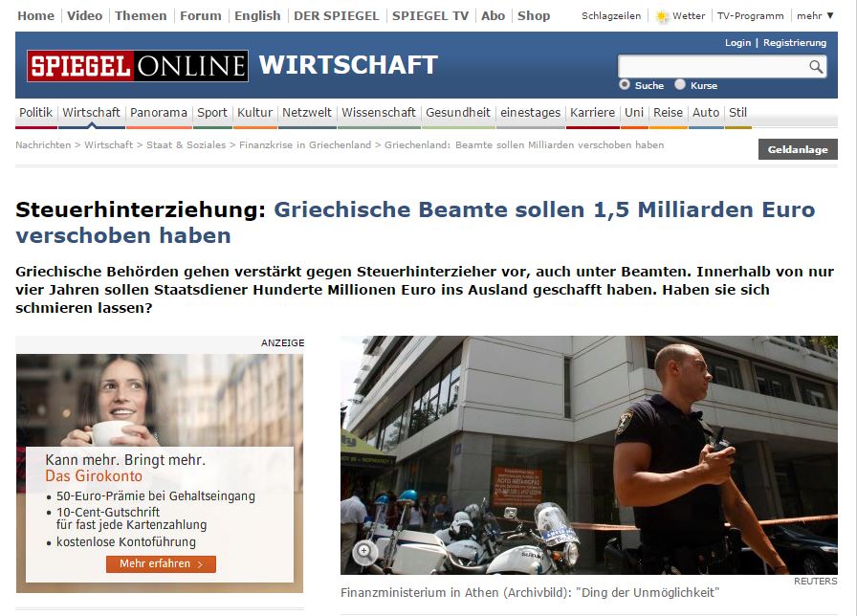The height and width of the screenshot is (616, 857).
Task: Open Finanzkrise in Griechenland breadcrumb
Action: click(x=305, y=144)
